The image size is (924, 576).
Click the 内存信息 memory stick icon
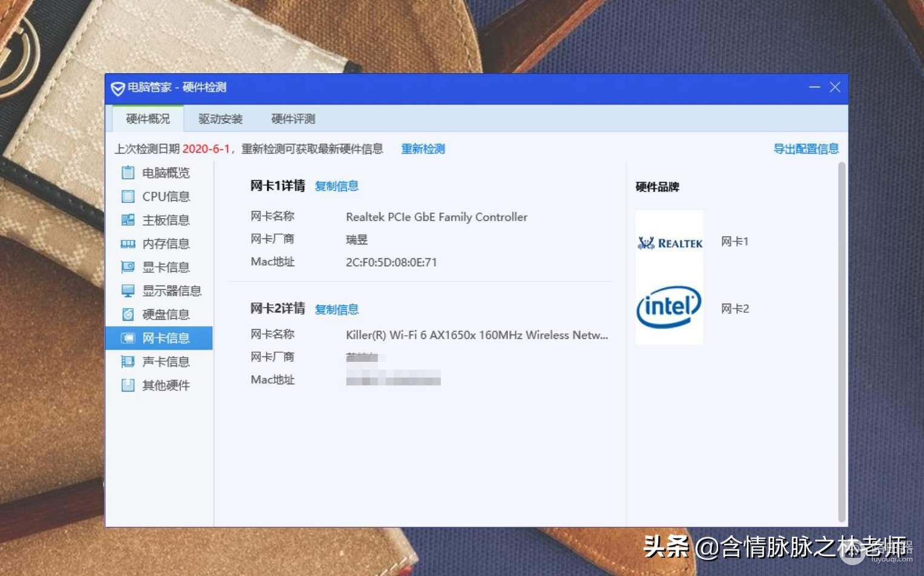[x=128, y=243]
